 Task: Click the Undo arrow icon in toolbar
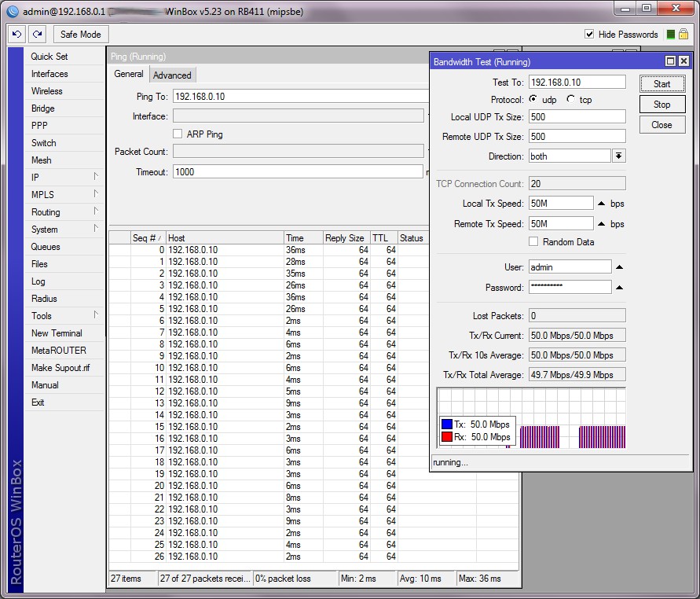tap(17, 35)
